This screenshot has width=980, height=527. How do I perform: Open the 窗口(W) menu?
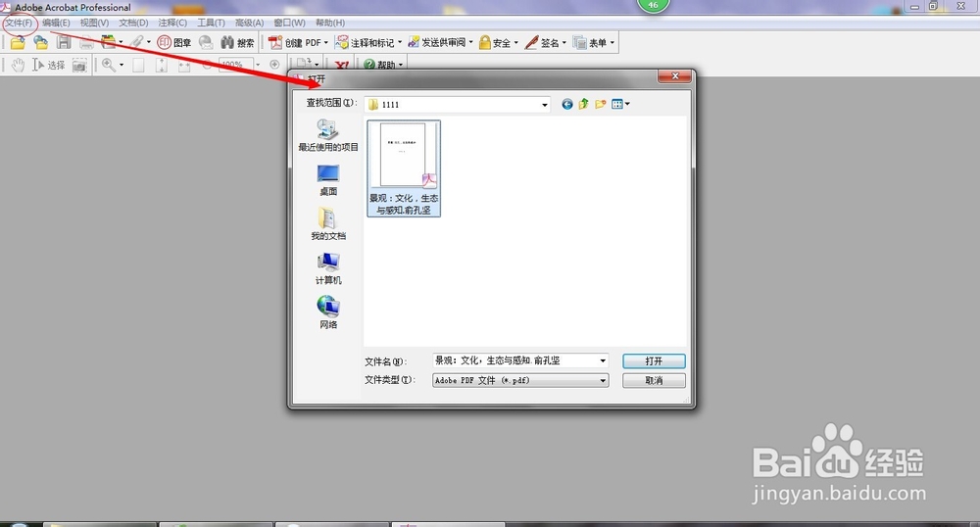click(289, 24)
